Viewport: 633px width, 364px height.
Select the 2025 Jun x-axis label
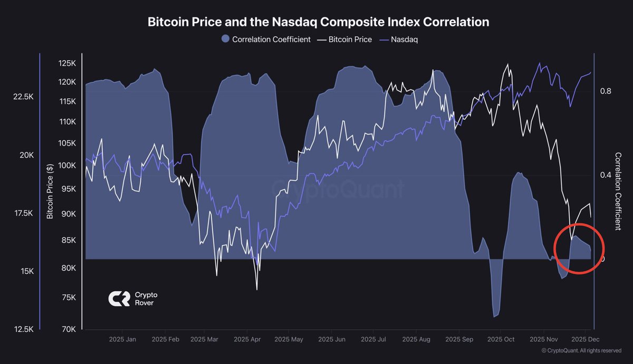pyautogui.click(x=333, y=339)
